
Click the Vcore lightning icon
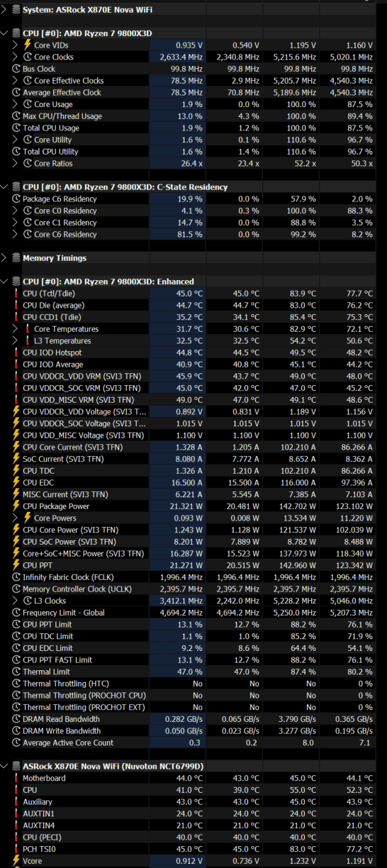coord(16,860)
